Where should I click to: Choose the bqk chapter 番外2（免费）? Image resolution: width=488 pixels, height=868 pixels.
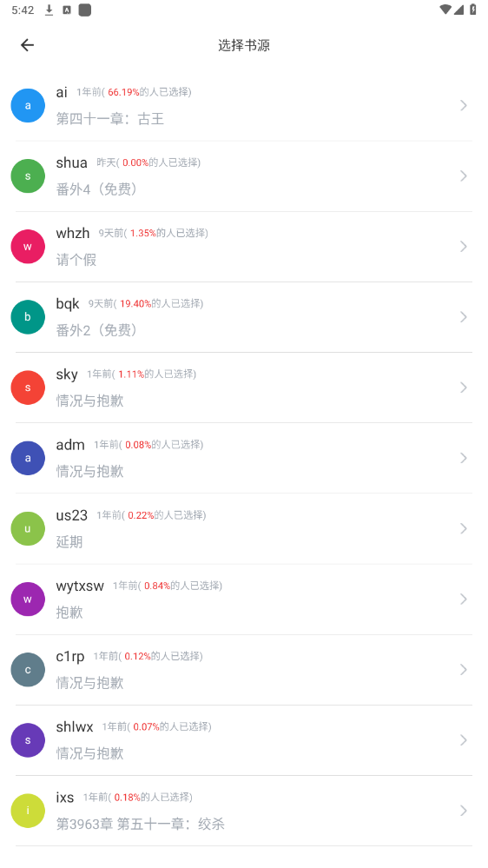tap(96, 330)
